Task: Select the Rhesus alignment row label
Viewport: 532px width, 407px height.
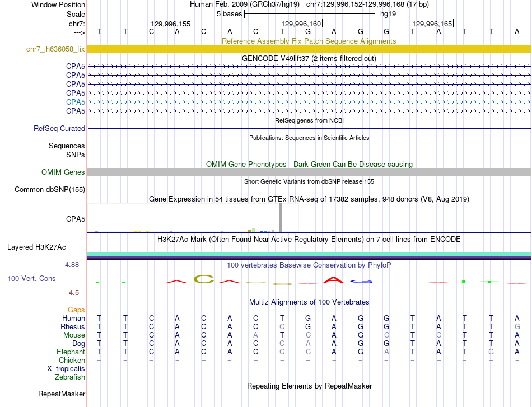Action: 73,326
